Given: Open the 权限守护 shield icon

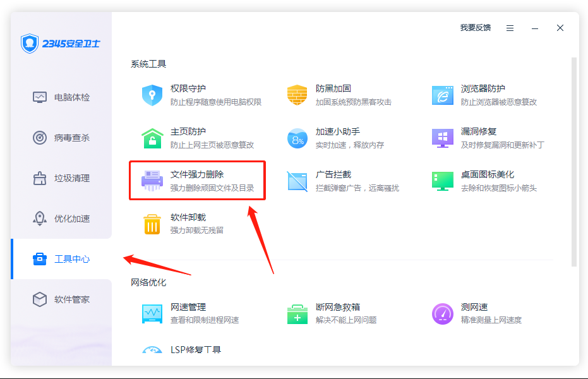Looking at the screenshot, I should point(152,95).
